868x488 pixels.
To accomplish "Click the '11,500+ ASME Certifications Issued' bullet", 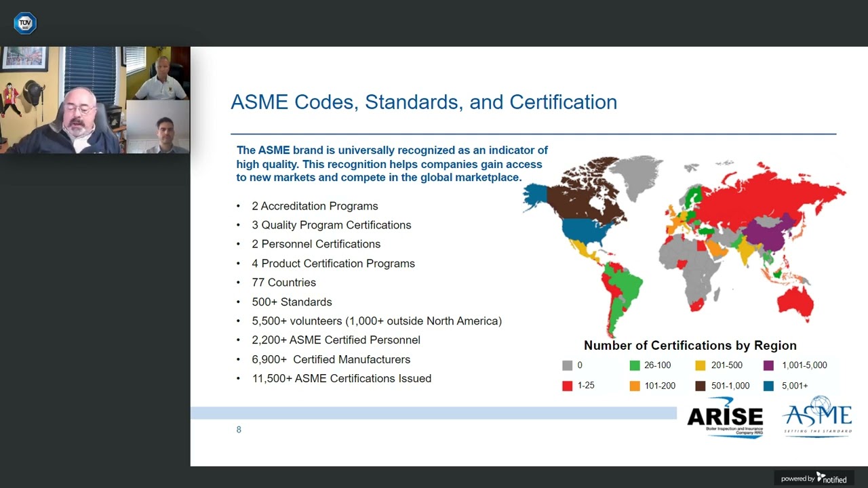I will (x=341, y=379).
